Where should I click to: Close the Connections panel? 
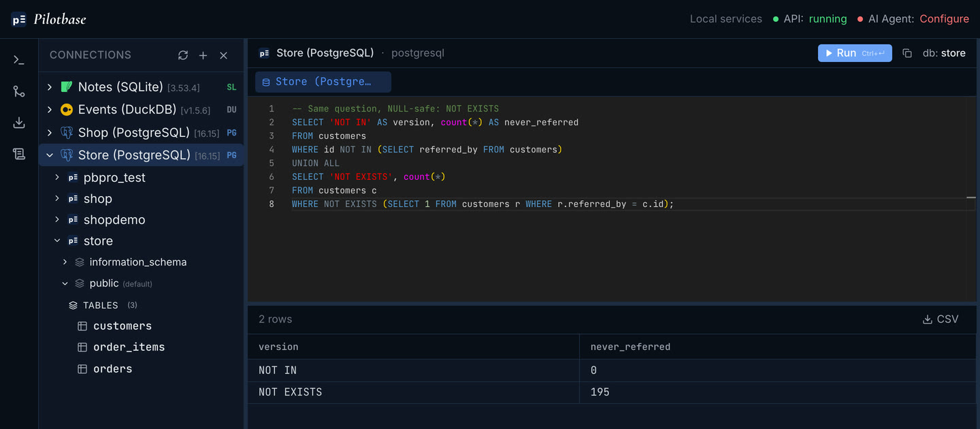(223, 55)
